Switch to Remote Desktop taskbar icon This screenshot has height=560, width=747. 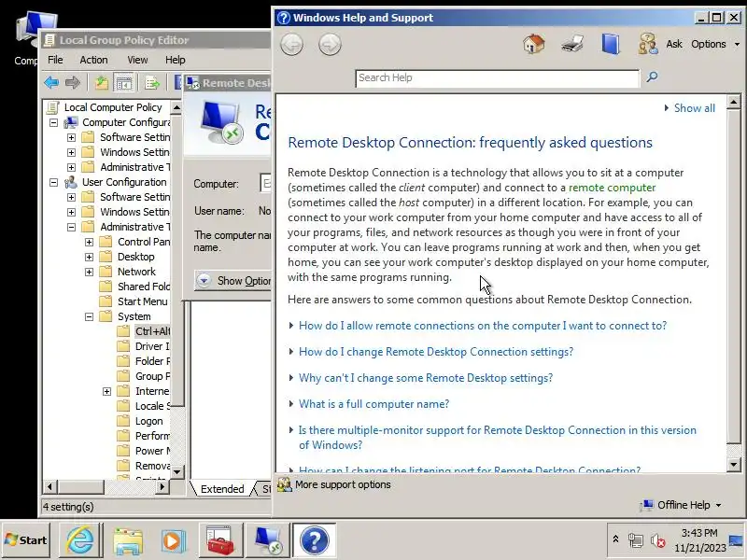click(267, 540)
